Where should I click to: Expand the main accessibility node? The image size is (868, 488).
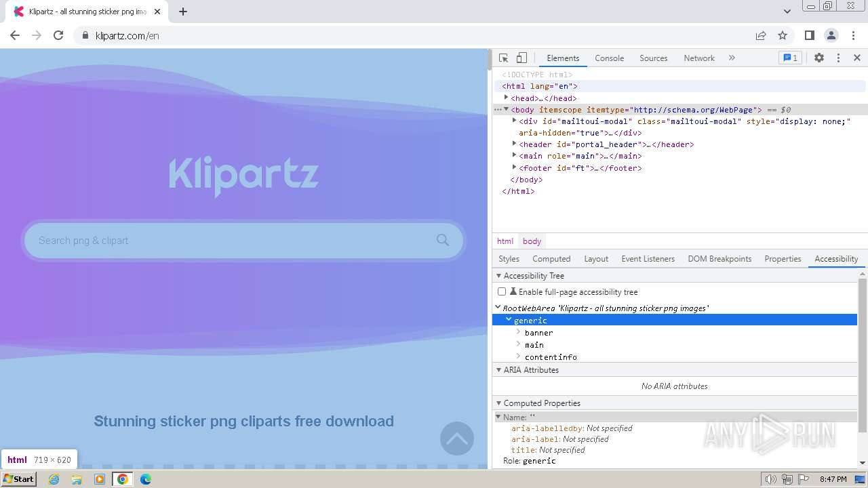[518, 344]
